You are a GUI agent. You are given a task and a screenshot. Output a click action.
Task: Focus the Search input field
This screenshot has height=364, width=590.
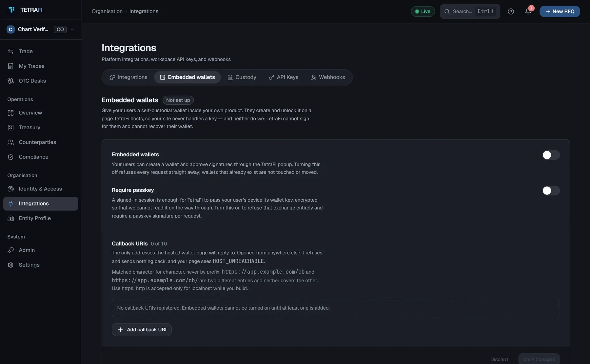(470, 11)
